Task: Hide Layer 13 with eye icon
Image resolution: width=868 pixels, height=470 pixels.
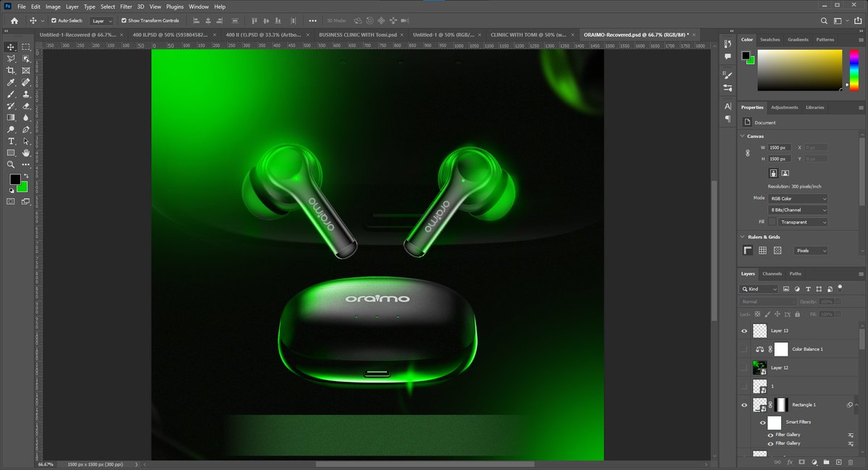Action: (x=744, y=330)
